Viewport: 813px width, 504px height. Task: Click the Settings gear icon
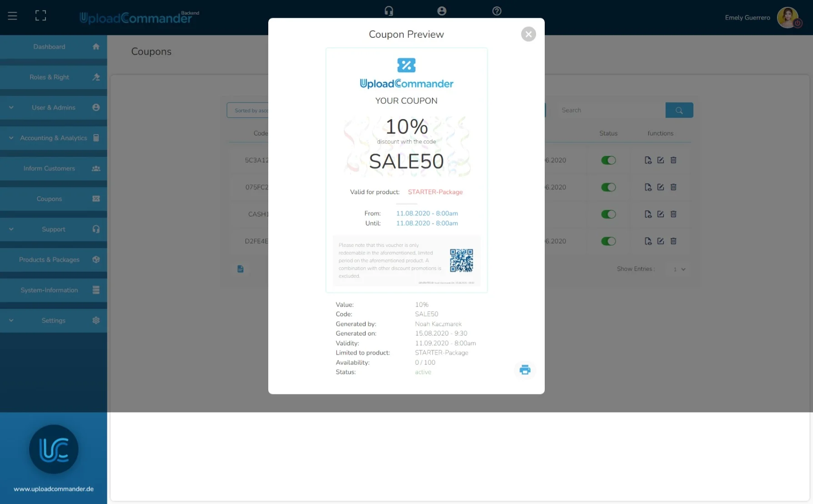[96, 320]
